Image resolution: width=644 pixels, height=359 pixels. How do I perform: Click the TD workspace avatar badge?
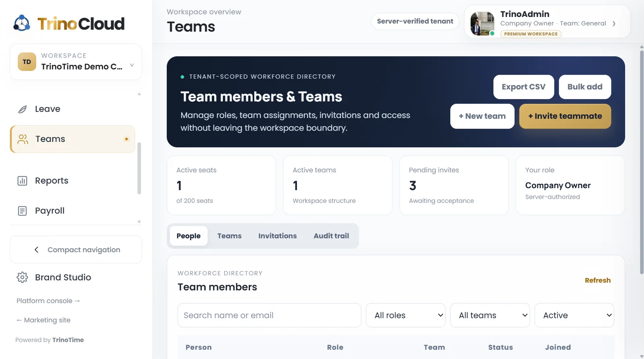(x=27, y=62)
